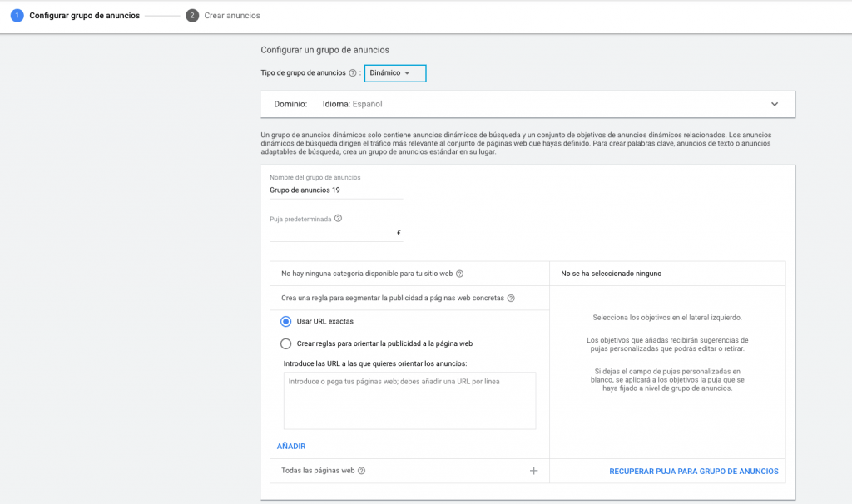Click No hay ninguna categoría disponible text
Image resolution: width=852 pixels, height=504 pixels.
pyautogui.click(x=367, y=274)
